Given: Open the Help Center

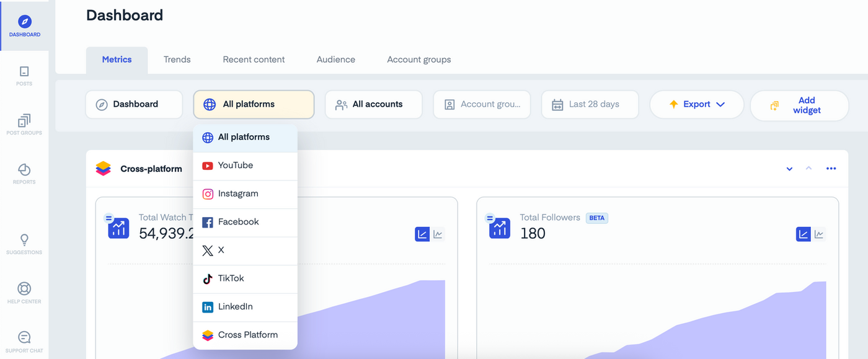Looking at the screenshot, I should click(24, 293).
